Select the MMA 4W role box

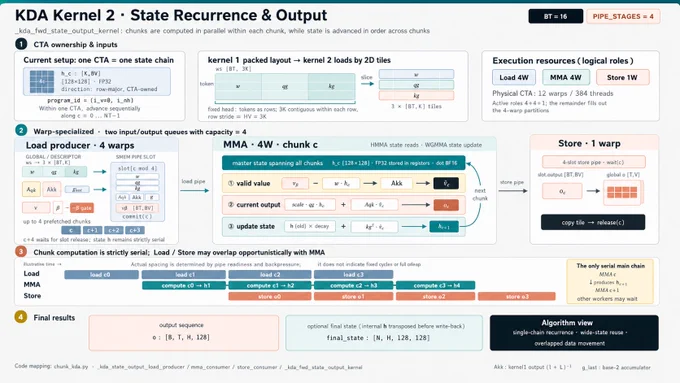566,77
